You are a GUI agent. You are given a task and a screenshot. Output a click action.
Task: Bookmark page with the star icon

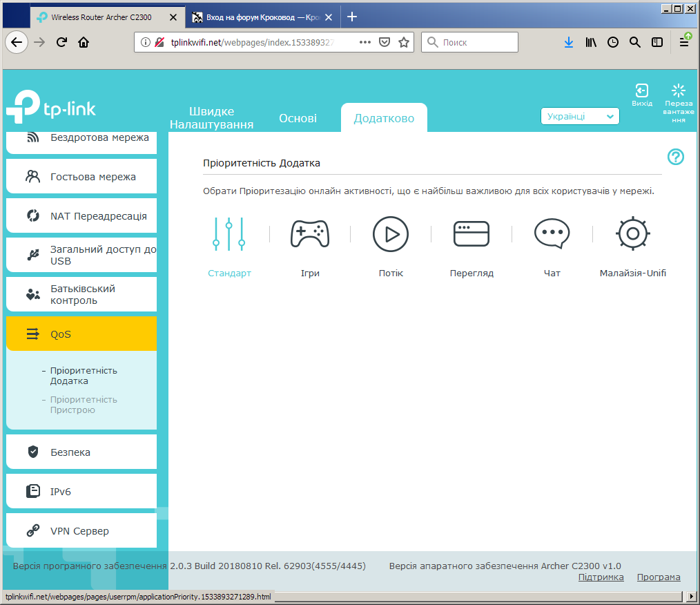click(x=404, y=42)
